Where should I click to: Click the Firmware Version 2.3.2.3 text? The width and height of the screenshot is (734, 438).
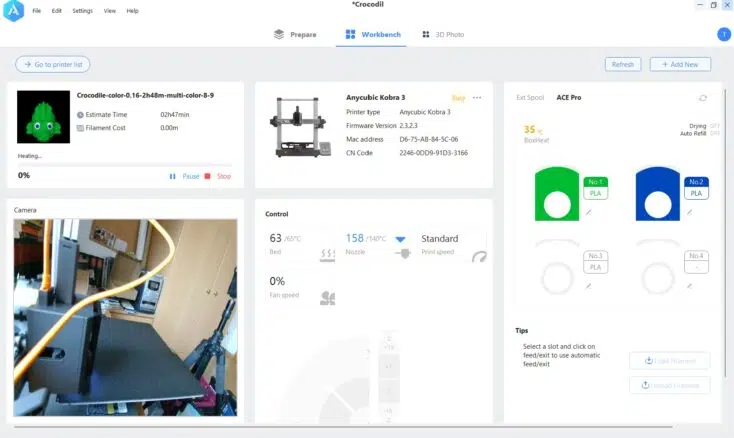382,126
